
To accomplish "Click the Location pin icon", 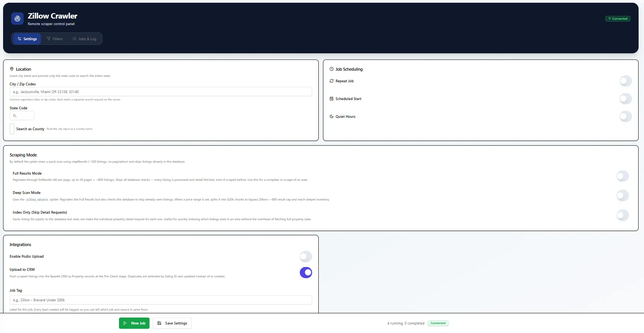I will 12,69.
